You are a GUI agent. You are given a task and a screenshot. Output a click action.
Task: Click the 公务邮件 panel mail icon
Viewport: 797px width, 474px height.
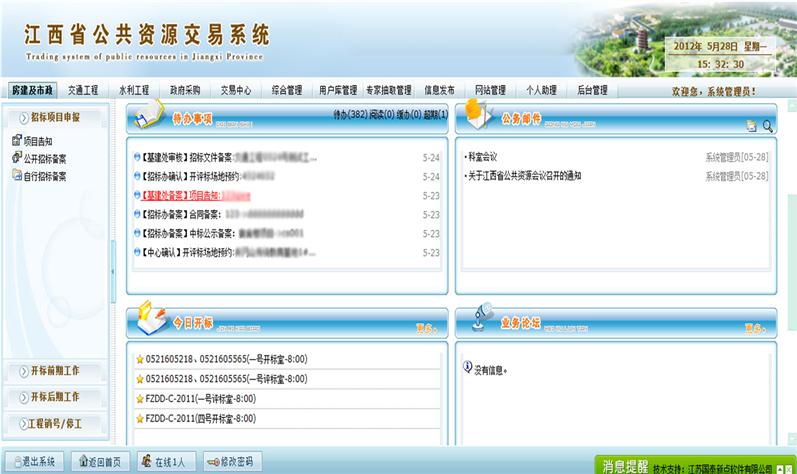pos(478,114)
